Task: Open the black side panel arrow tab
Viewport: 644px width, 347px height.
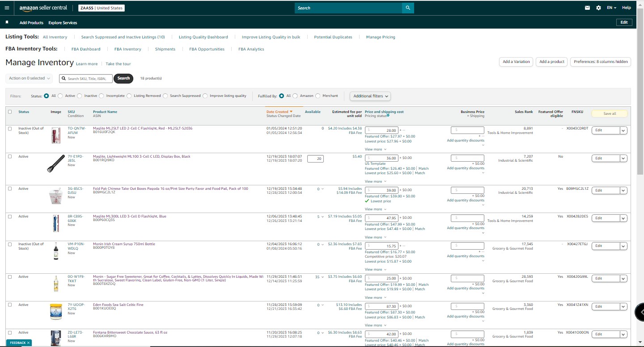Action: click(640, 312)
